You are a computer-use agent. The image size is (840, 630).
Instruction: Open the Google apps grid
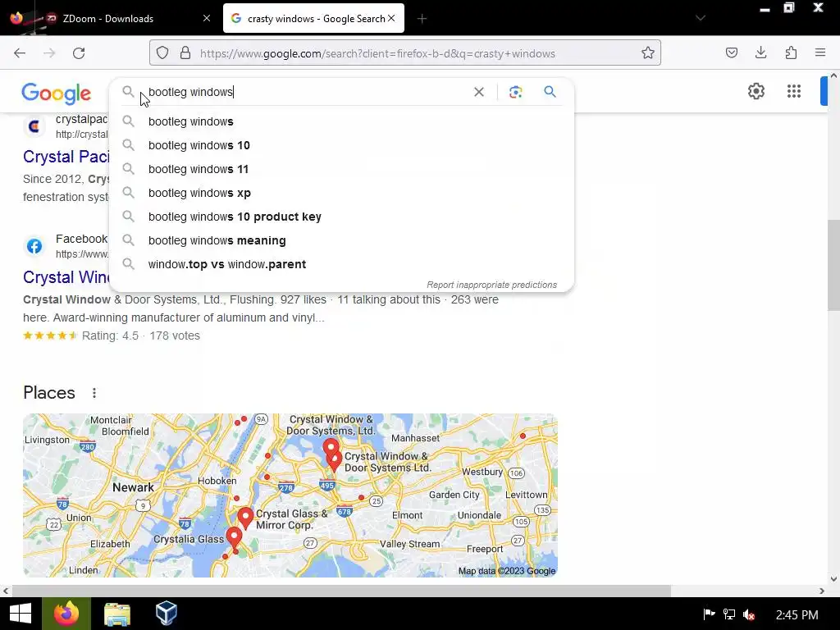(794, 91)
